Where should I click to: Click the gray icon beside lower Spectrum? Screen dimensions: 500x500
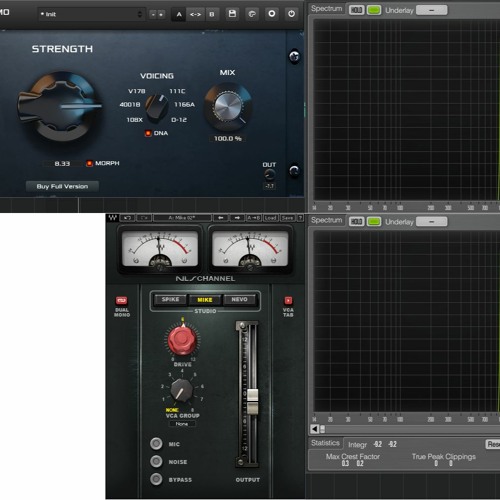point(356,222)
